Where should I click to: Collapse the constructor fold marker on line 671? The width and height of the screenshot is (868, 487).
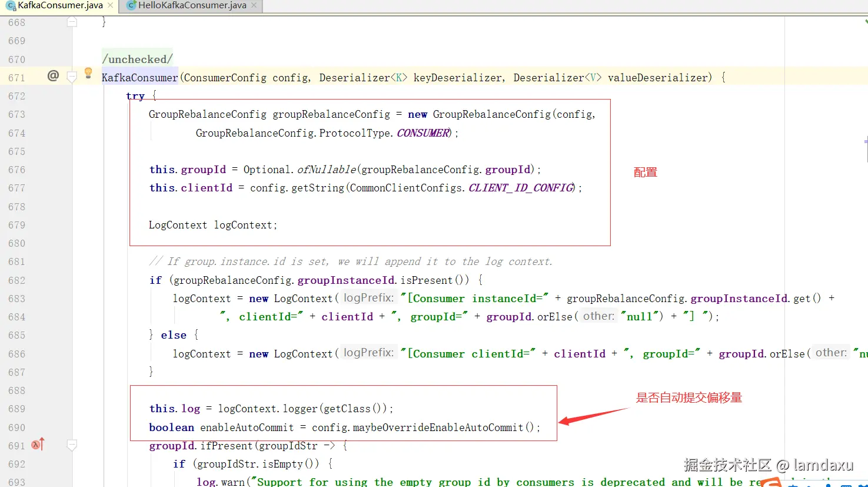(72, 77)
